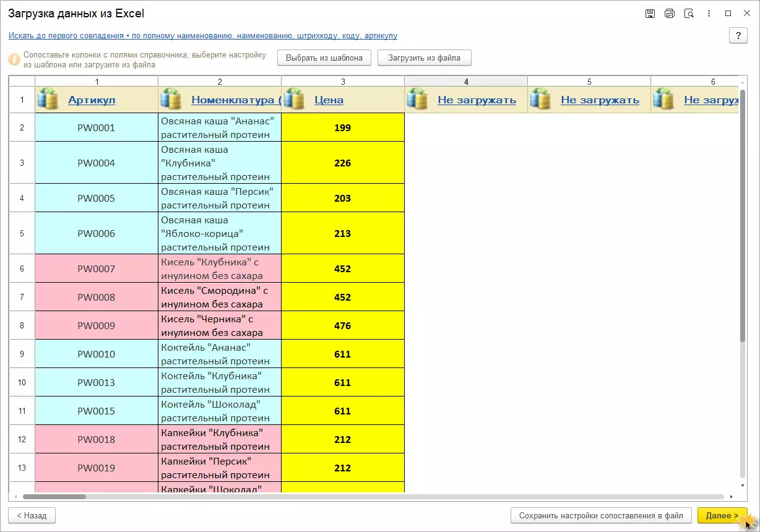Change the Цена column mapping link
760x532 pixels.
click(x=329, y=100)
